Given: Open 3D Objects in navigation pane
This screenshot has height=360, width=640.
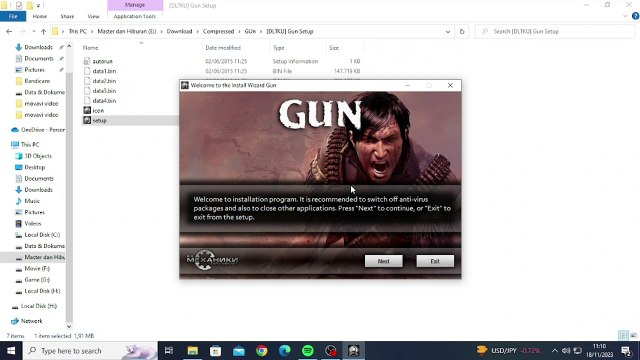Looking at the screenshot, I should click(x=38, y=156).
